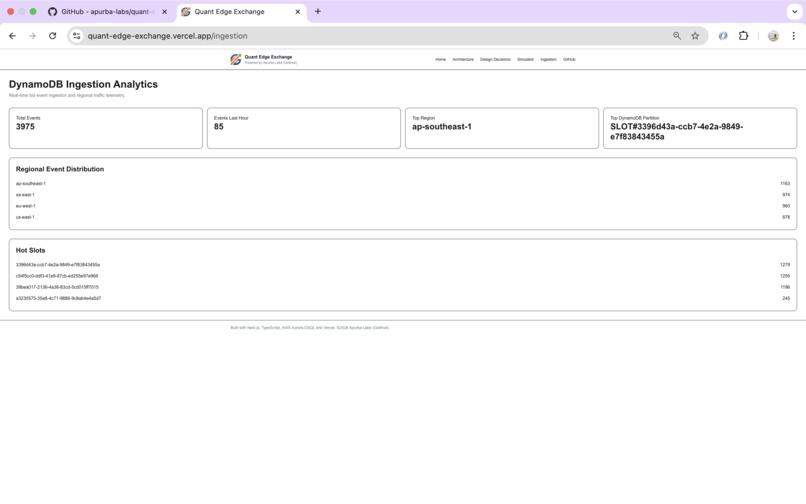This screenshot has height=504, width=806.
Task: Reload the page with the refresh icon
Action: tap(52, 36)
